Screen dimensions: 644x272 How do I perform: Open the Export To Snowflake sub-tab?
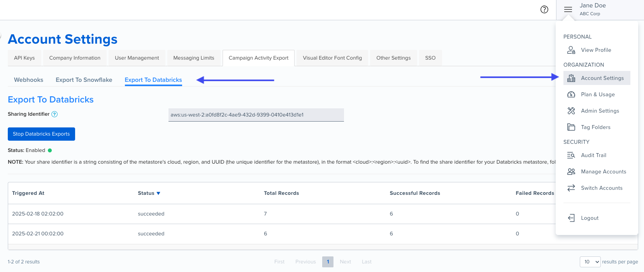84,80
